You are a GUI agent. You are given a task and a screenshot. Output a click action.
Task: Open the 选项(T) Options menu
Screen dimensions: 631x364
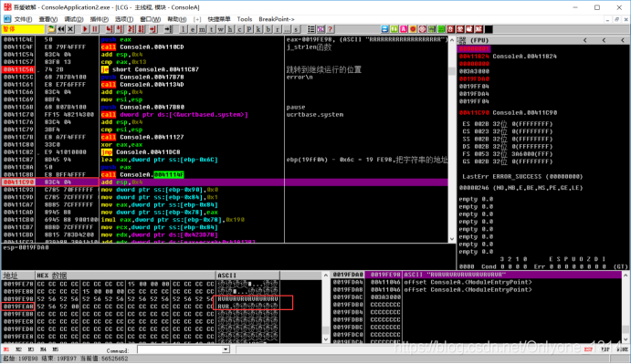point(124,19)
